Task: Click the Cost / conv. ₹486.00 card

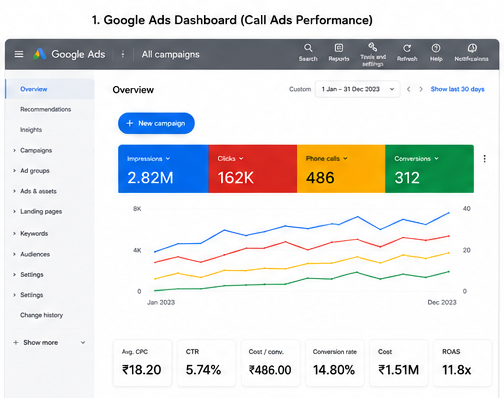Action: coord(271,363)
